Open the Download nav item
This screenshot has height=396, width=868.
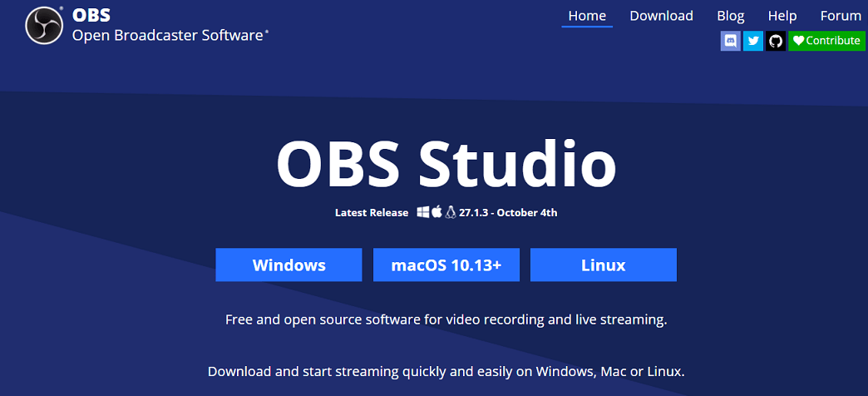point(662,16)
